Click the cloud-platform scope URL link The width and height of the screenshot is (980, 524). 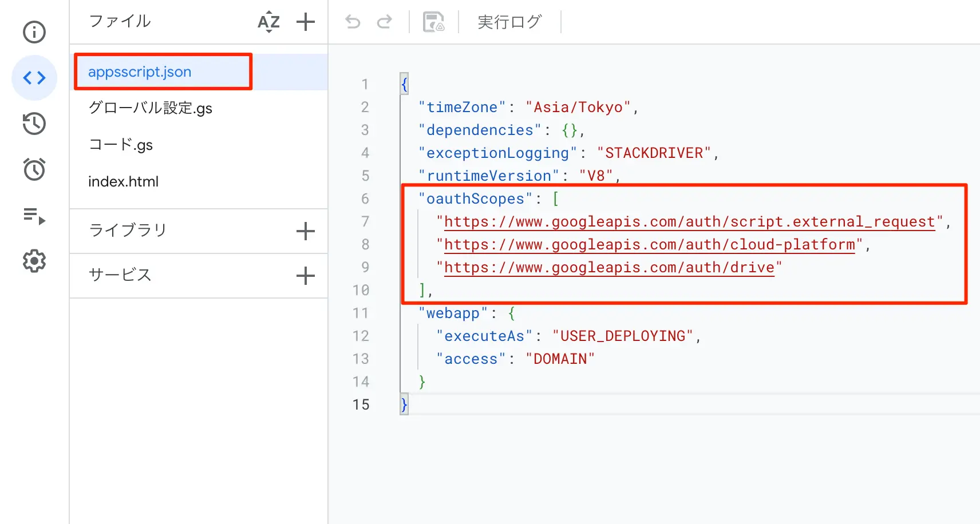pyautogui.click(x=649, y=245)
